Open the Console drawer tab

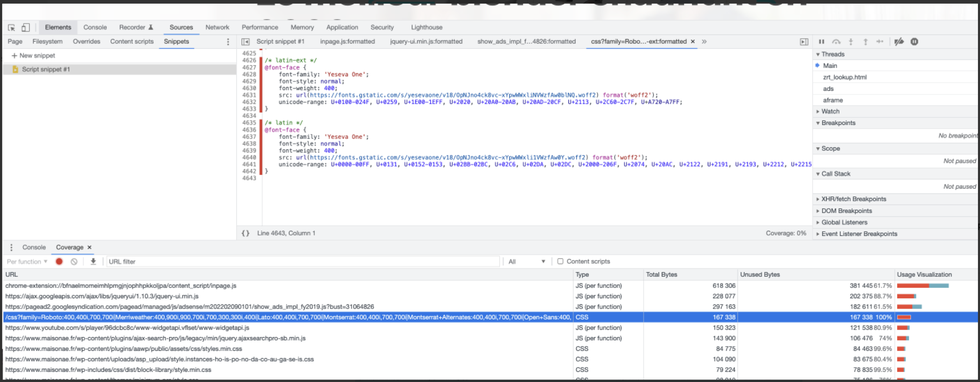click(x=34, y=247)
